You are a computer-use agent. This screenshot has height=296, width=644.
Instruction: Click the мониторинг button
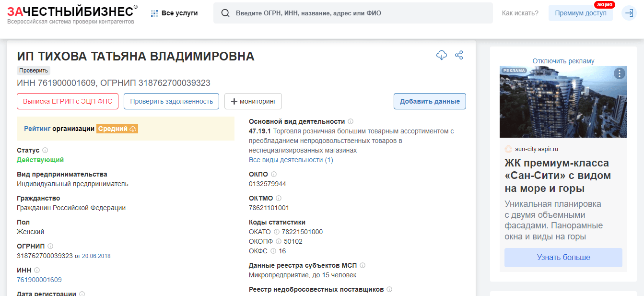point(254,101)
